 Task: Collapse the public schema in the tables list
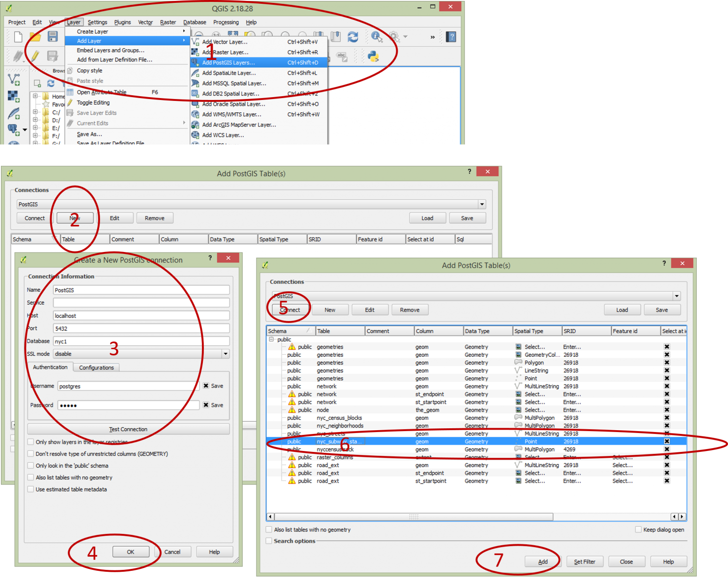click(271, 339)
